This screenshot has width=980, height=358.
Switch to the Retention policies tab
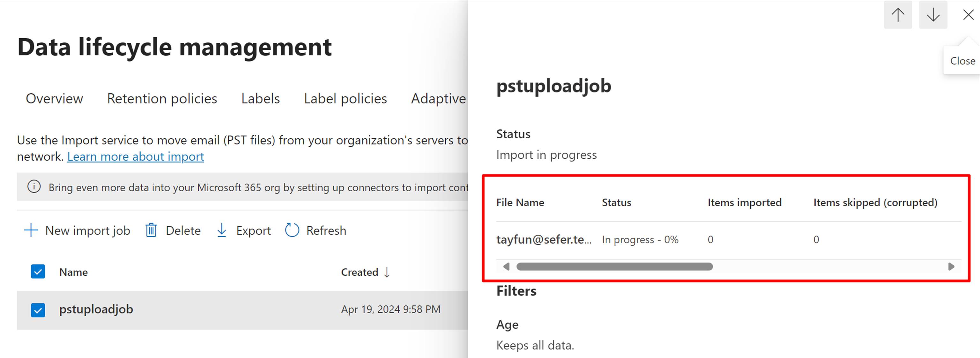coord(162,99)
